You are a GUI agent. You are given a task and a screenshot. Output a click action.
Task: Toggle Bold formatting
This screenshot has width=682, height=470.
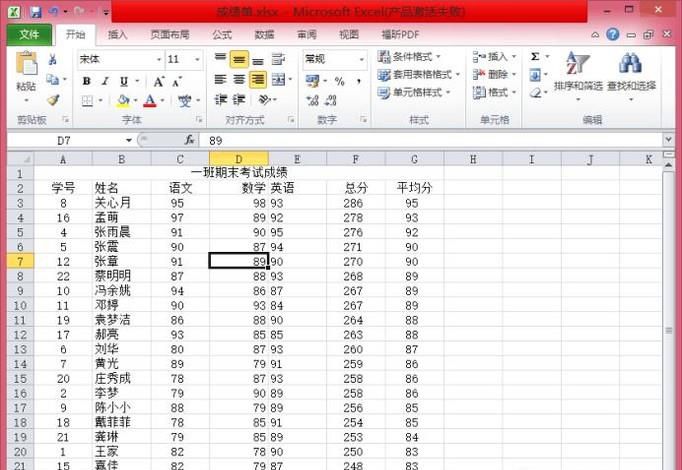pos(87,81)
